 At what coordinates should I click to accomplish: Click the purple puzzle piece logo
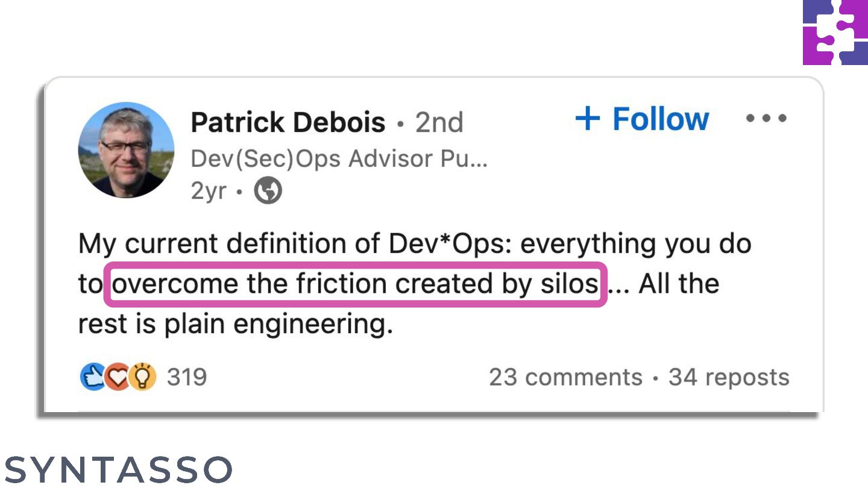[x=835, y=33]
